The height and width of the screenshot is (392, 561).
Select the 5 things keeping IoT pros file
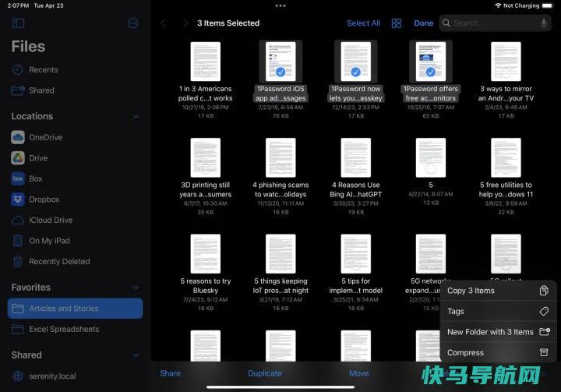coord(280,254)
